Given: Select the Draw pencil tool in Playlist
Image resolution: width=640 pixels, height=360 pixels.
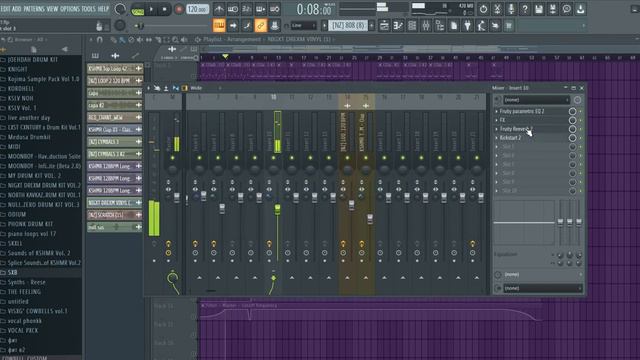Looking at the screenshot, I should [x=113, y=40].
